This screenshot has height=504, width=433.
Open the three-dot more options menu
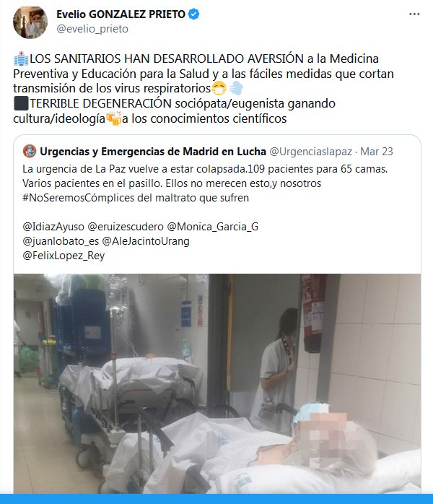coord(414,14)
